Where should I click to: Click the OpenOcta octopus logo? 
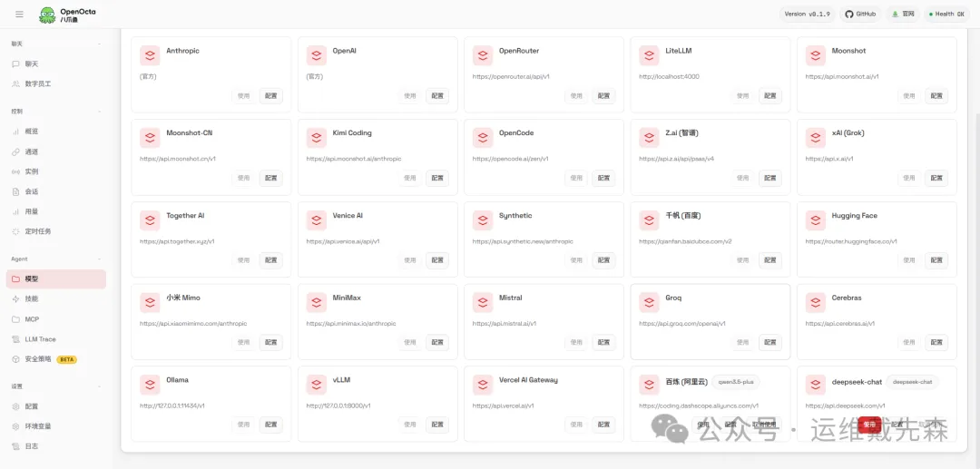pyautogui.click(x=47, y=15)
